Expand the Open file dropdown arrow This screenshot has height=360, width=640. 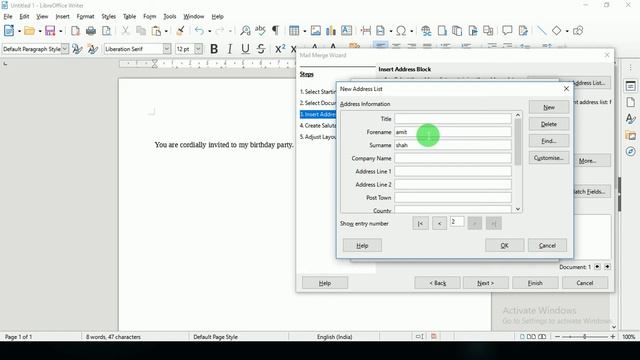tap(40, 31)
